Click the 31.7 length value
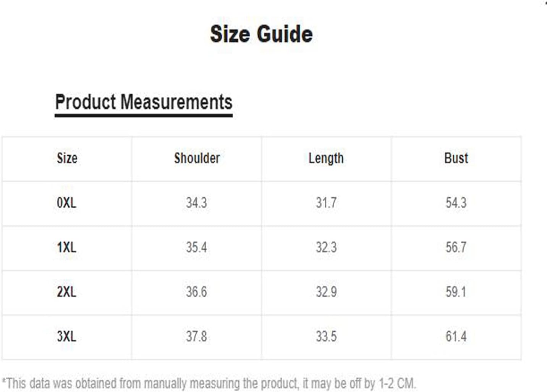This screenshot has height=392, width=547. (326, 203)
